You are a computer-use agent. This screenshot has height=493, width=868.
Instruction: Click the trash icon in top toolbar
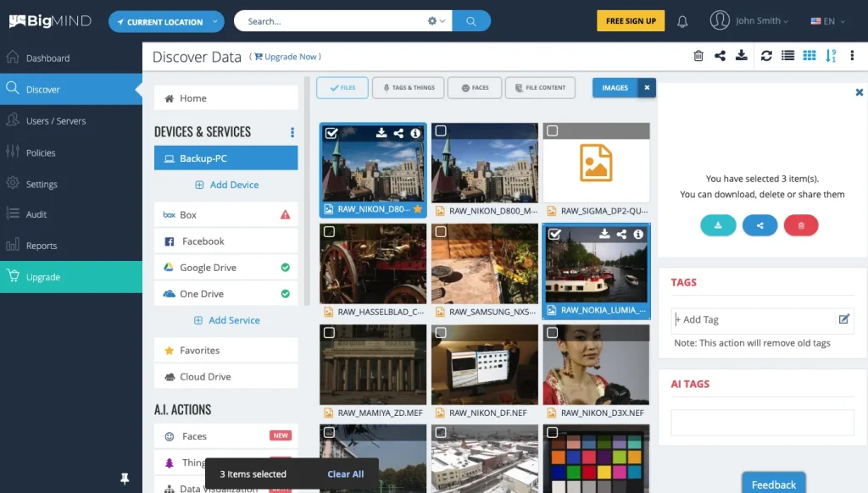(698, 56)
